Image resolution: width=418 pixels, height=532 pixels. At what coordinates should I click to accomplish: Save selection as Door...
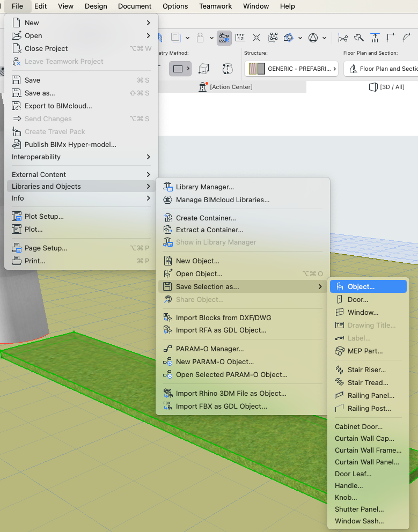pos(369,300)
